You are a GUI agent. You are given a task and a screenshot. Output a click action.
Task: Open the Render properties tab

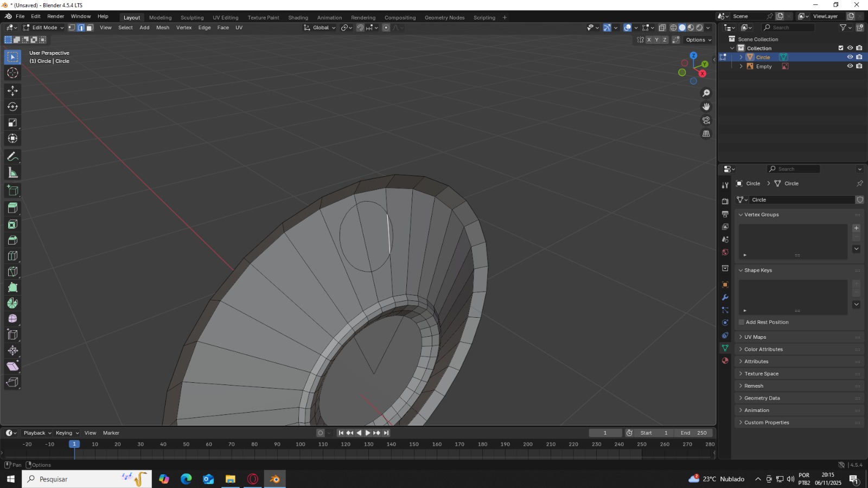pos(725,201)
